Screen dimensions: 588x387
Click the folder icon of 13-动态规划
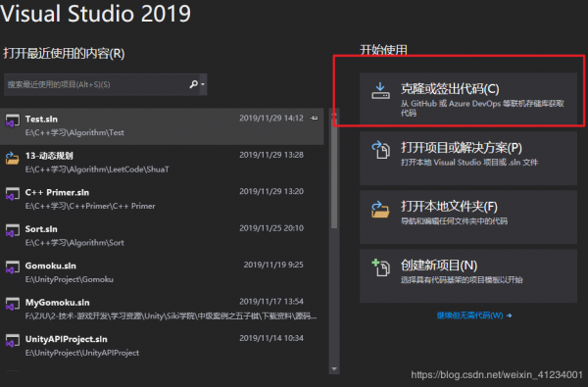coord(13,158)
